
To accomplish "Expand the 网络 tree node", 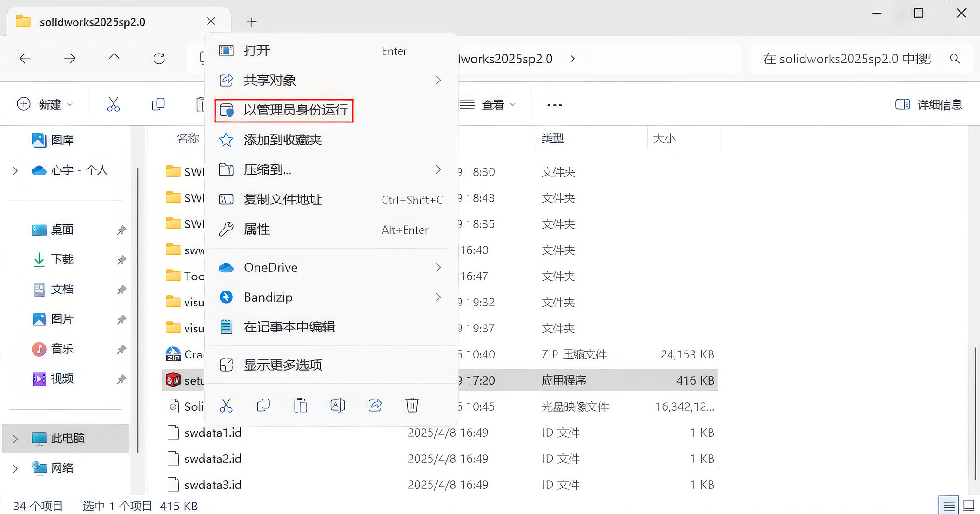I will tap(15, 468).
